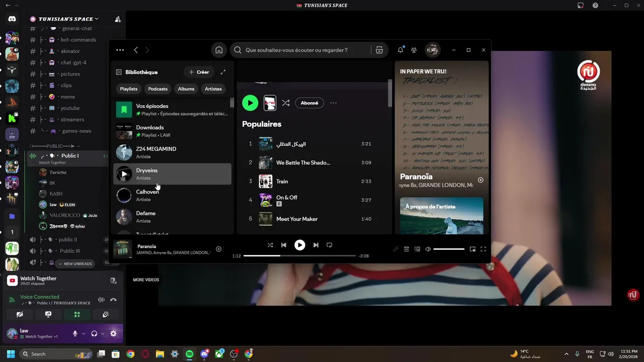The image size is (644, 362).
Task: Skip to previous track
Action: (284, 245)
